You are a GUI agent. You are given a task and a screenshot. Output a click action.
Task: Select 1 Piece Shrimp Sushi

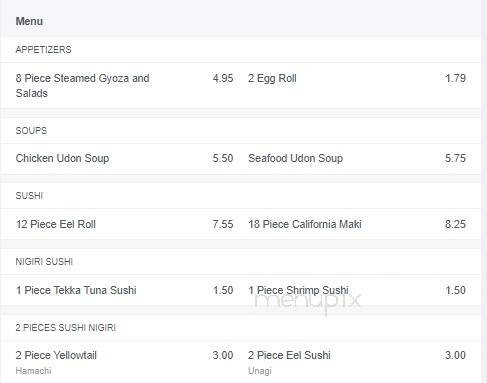298,290
